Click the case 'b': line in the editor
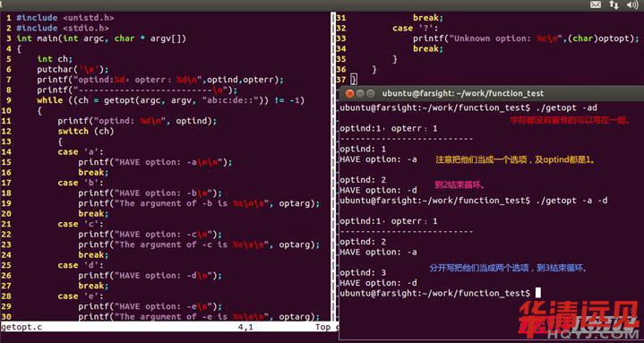Screen dimensions: 644x343 81,183
